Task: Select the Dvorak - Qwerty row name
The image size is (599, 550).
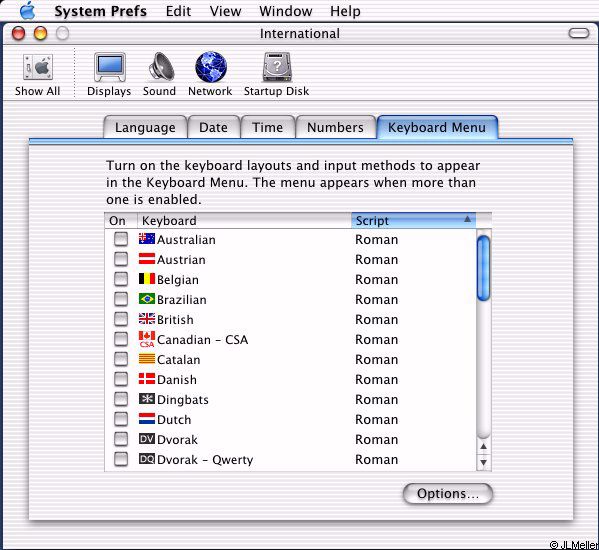Action: 205,459
